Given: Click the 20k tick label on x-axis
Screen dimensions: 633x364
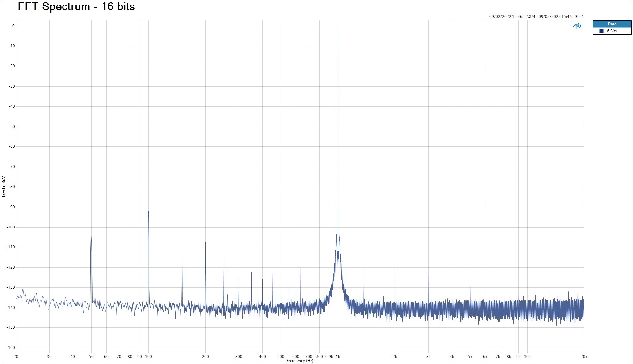Looking at the screenshot, I should (584, 357).
